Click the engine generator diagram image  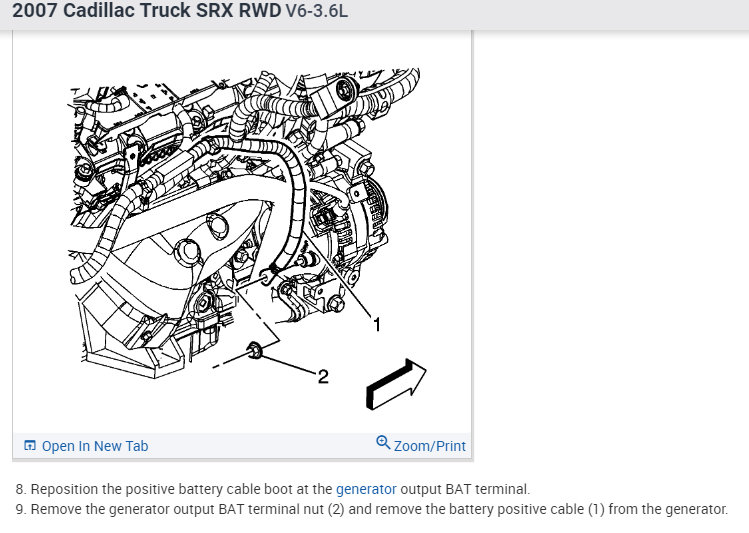247,239
